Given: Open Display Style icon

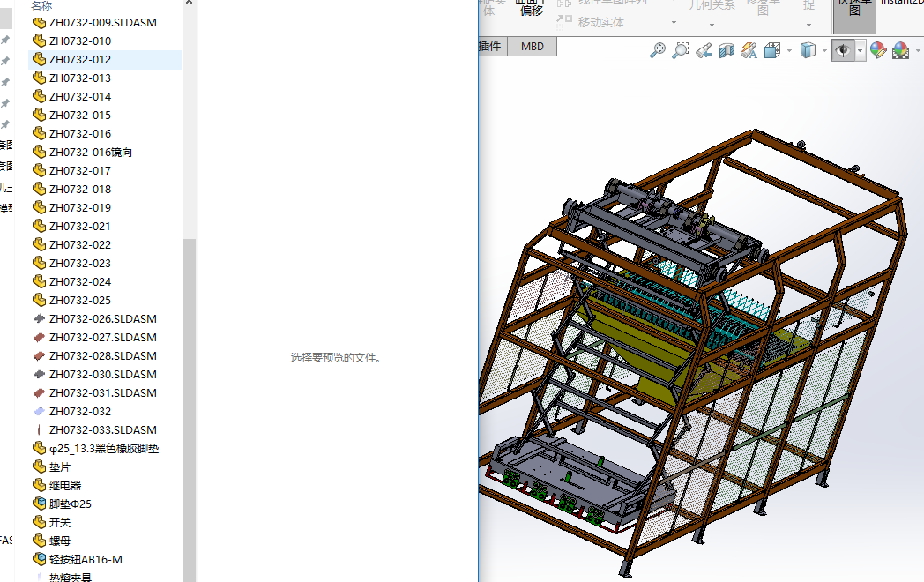Looking at the screenshot, I should pyautogui.click(x=808, y=50).
